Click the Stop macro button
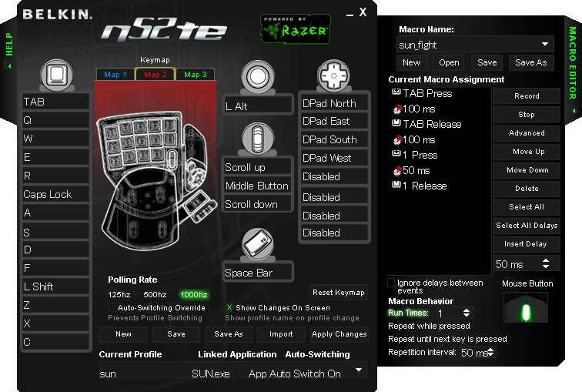This screenshot has height=392, width=582. click(x=527, y=115)
